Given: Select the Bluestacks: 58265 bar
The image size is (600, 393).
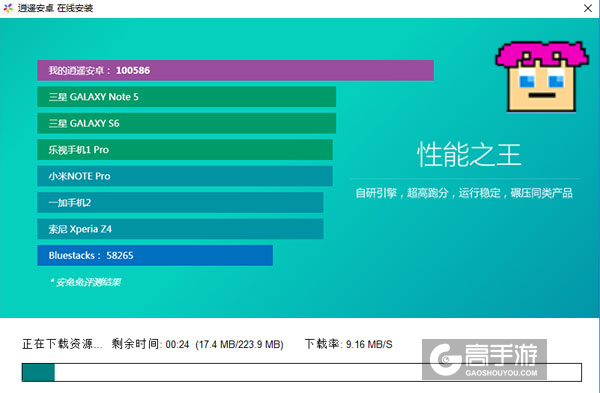Looking at the screenshot, I should pyautogui.click(x=155, y=255).
